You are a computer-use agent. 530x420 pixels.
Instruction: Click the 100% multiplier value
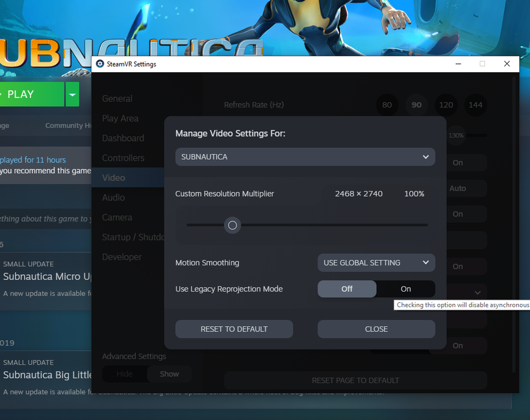pos(414,194)
